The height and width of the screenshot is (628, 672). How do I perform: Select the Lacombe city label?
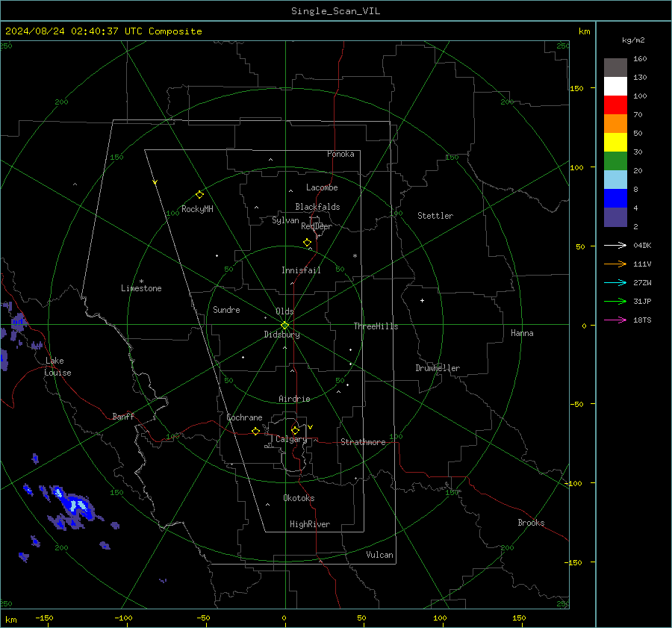(x=322, y=187)
